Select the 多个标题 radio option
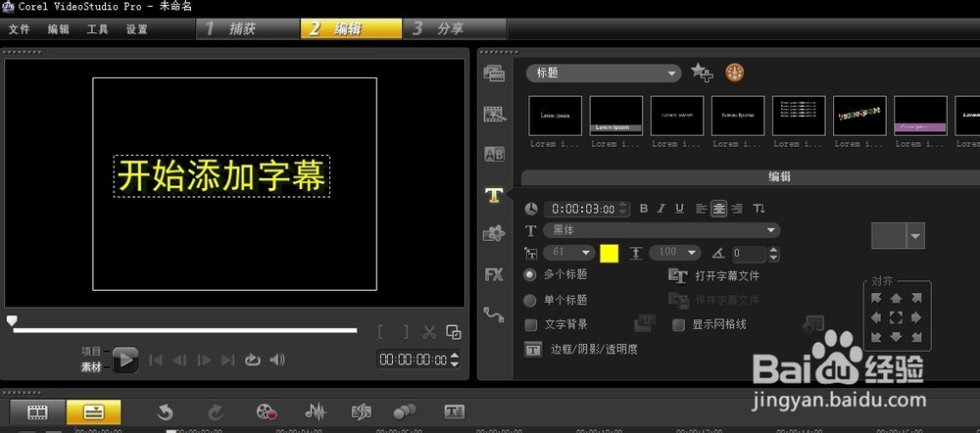 (x=530, y=274)
